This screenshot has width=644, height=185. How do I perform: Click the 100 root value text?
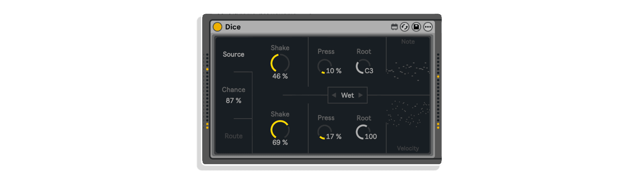[371, 137]
